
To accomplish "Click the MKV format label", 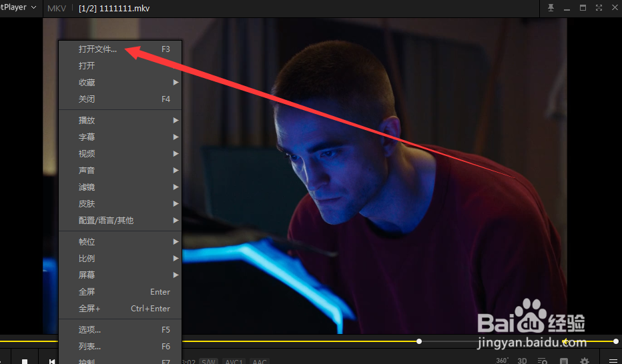I will point(57,8).
